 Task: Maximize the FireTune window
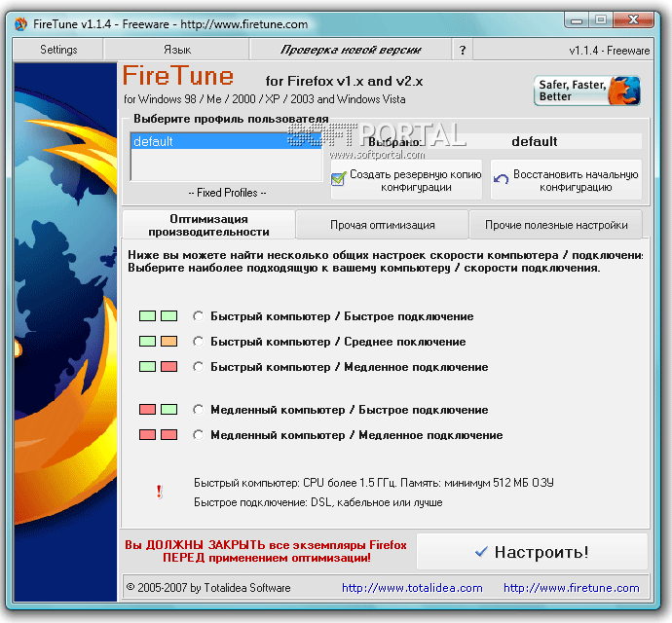point(601,20)
